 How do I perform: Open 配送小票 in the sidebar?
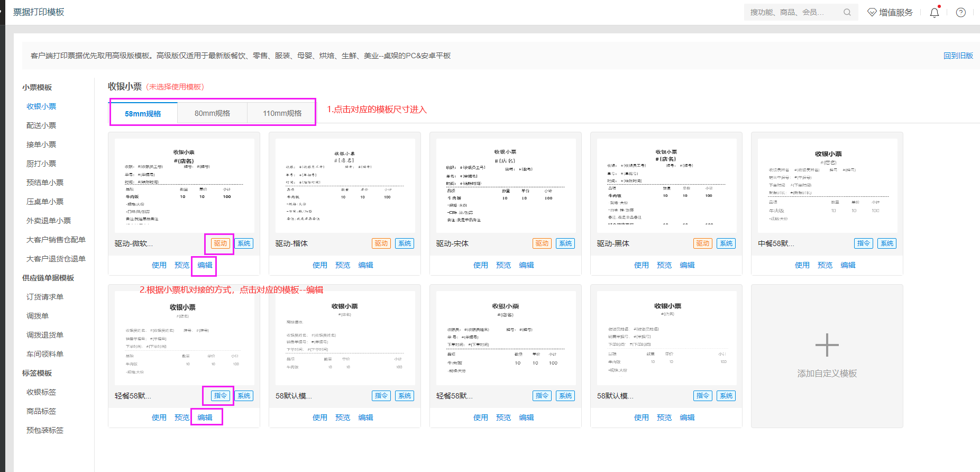(x=41, y=125)
